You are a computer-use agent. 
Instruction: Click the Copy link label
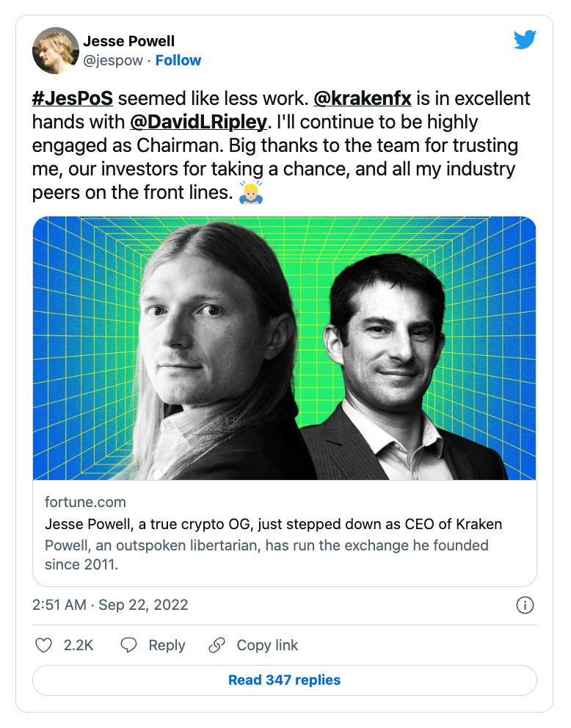267,645
